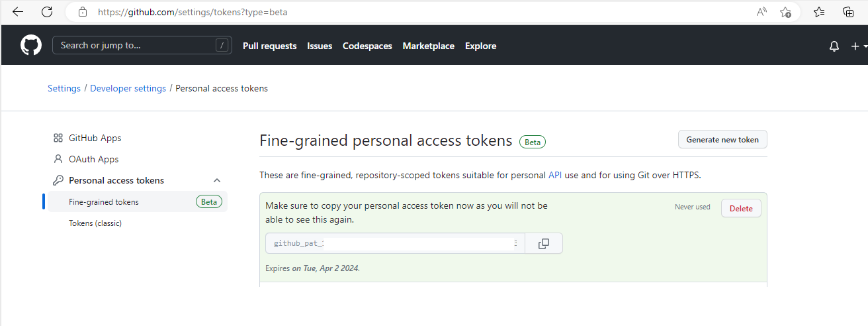Viewport: 868px width, 326px height.
Task: Click the Personal access tokens key icon
Action: (x=58, y=180)
